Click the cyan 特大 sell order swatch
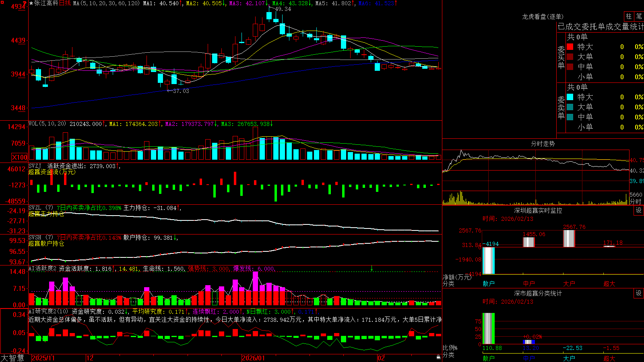644x362 pixels. (570, 97)
